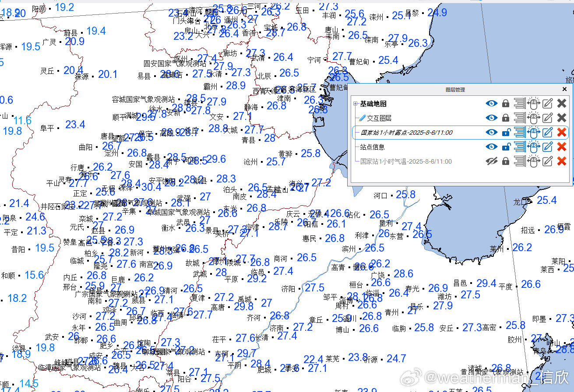Open the layer order icon for 国家站1小时露点
Screen dimensions: 574x392
tap(519, 133)
